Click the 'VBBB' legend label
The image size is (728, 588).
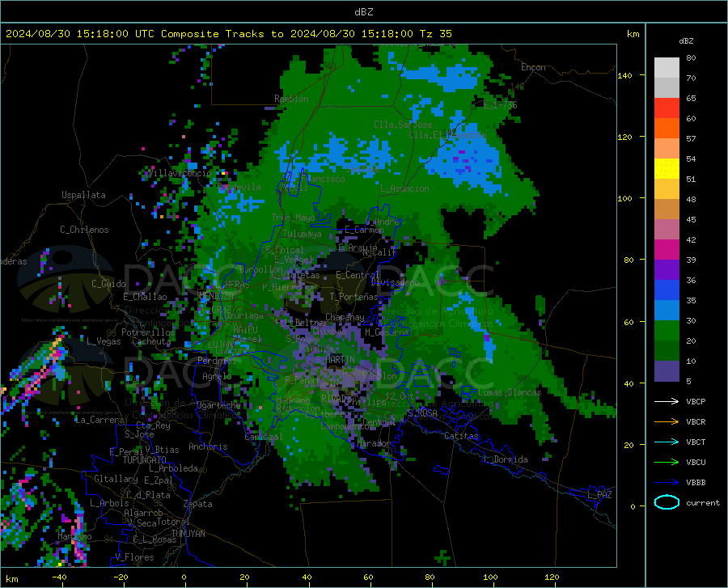click(x=696, y=483)
